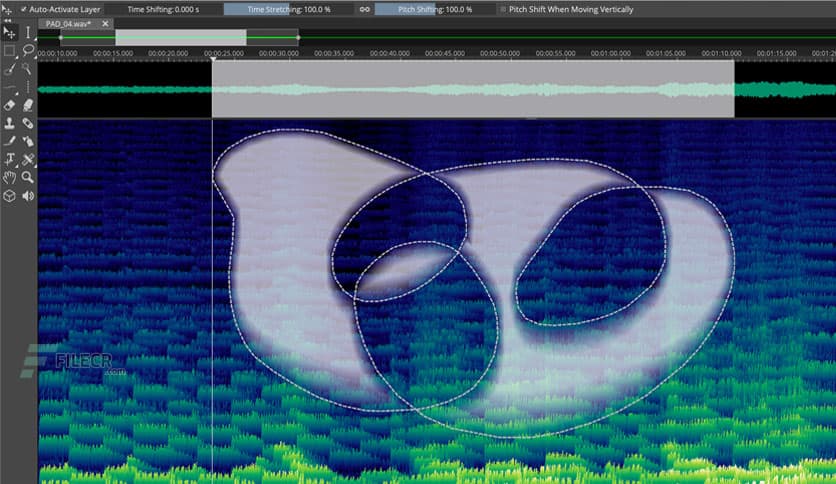Adjust the Pitch Shifting slider
Viewport: 836px width, 484px height.
[435, 10]
